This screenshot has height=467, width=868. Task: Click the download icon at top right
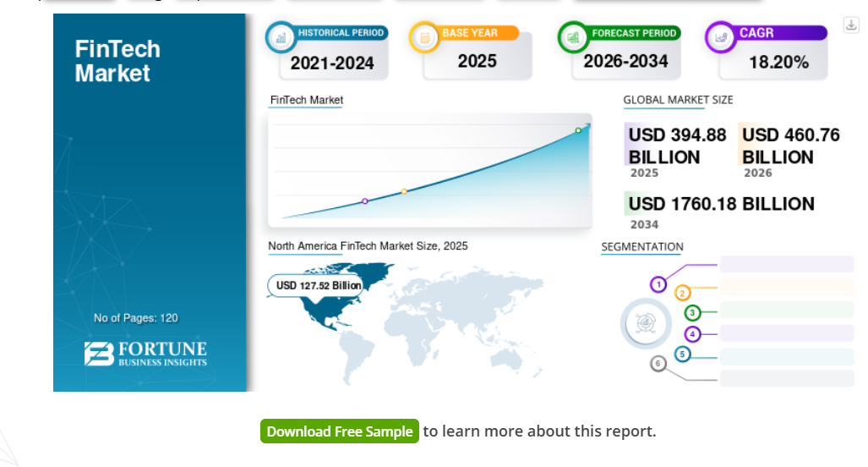(851, 25)
